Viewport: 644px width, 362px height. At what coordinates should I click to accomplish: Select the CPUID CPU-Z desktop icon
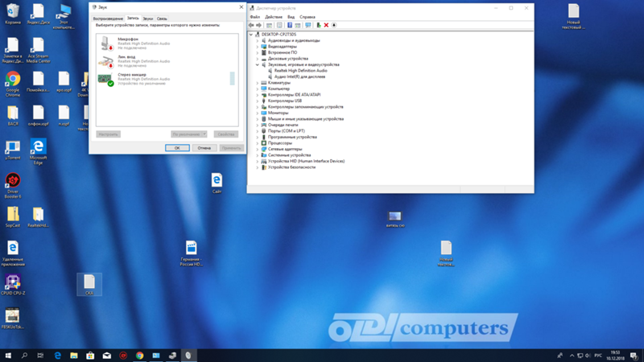13,285
